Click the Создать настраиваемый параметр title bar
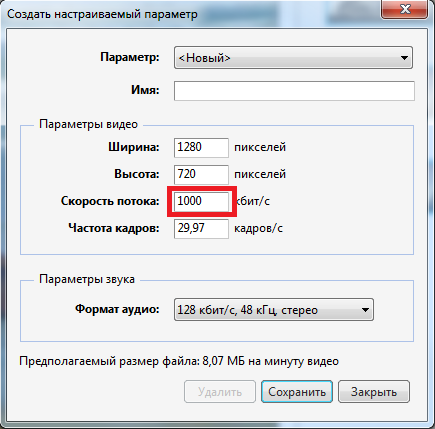 pyautogui.click(x=102, y=15)
